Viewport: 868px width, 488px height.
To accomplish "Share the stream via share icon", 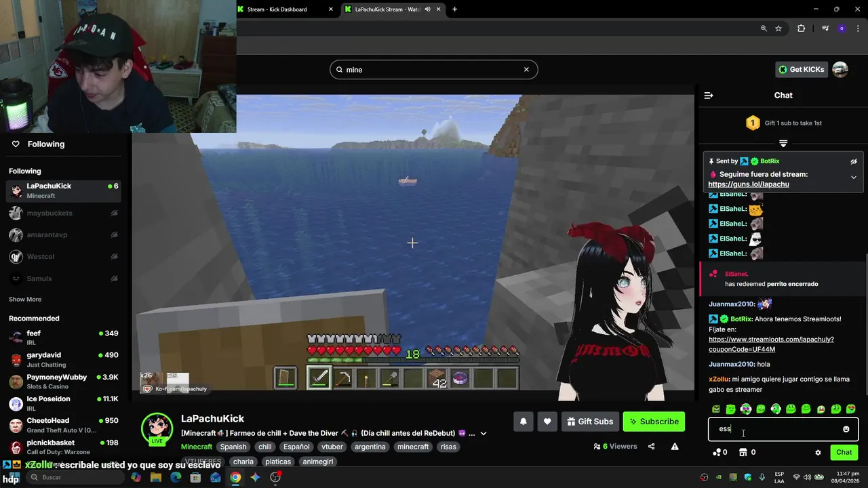I will [651, 447].
